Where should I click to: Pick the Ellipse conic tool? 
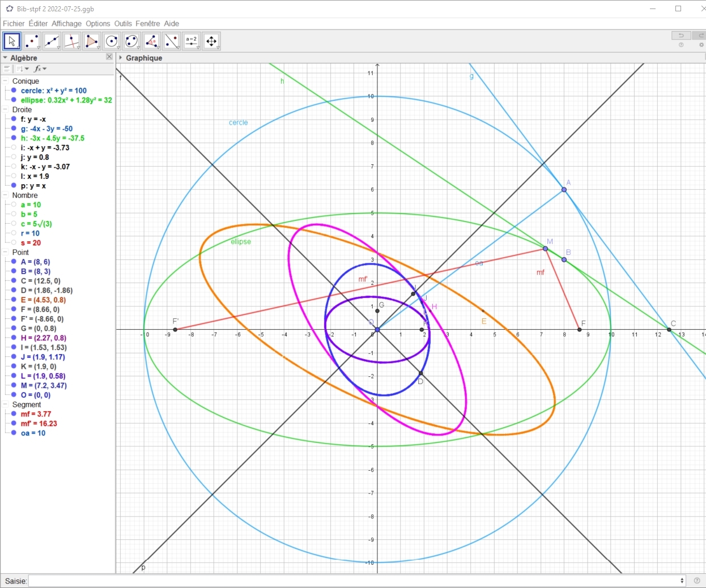coord(131,41)
